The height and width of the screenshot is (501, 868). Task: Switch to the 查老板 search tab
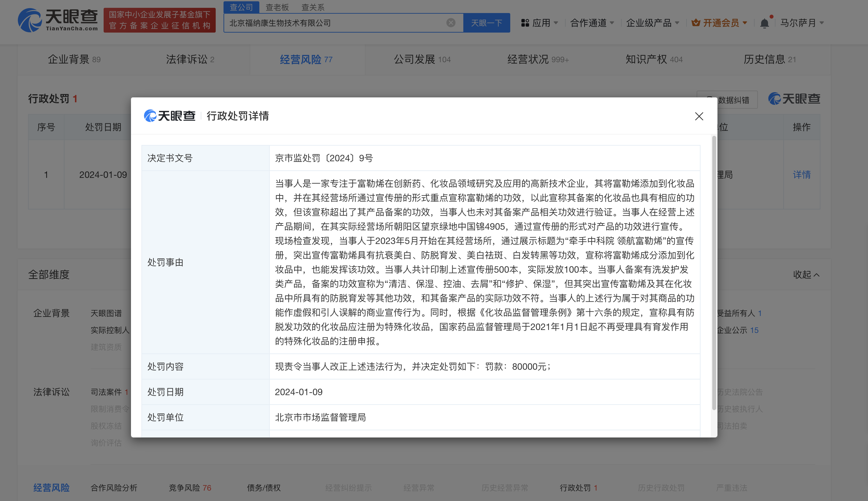click(277, 7)
